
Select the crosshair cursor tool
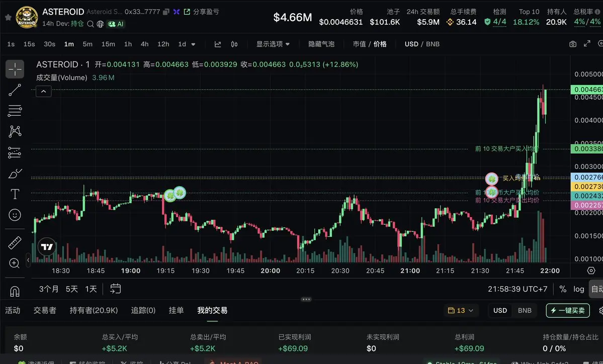pyautogui.click(x=15, y=69)
